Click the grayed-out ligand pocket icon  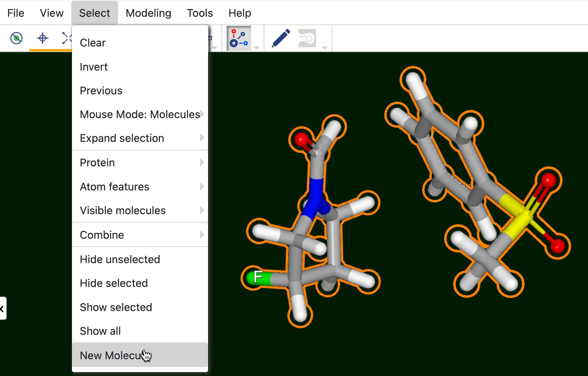[x=307, y=38]
